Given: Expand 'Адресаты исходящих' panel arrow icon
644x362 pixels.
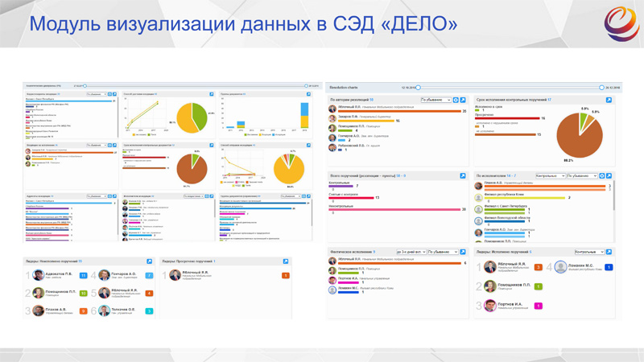Looking at the screenshot, I should 114,196.
